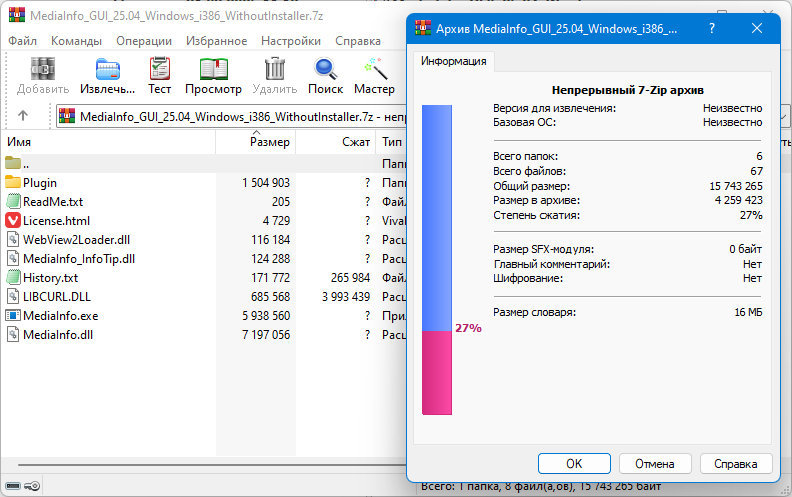Click the License.html Vivaldi icon
Image resolution: width=792 pixels, height=497 pixels.
(13, 220)
